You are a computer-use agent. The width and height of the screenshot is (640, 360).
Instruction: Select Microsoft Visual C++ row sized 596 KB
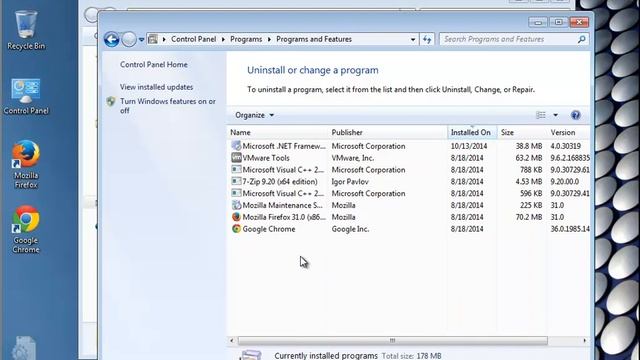tap(409, 193)
